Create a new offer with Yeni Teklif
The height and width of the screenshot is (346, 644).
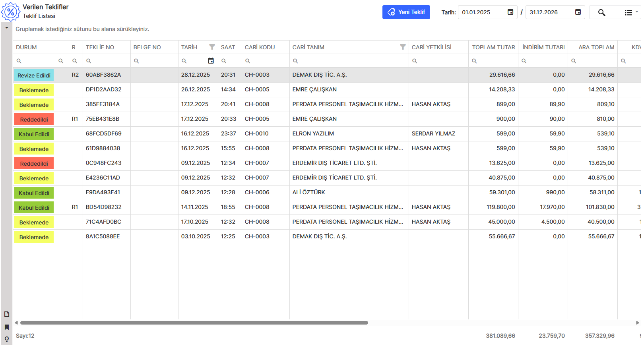[x=406, y=12]
